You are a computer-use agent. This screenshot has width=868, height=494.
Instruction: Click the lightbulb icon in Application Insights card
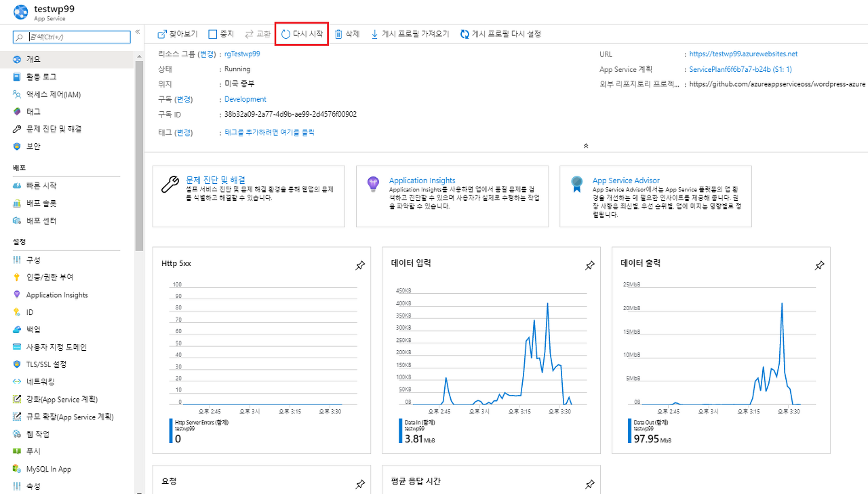pos(372,183)
